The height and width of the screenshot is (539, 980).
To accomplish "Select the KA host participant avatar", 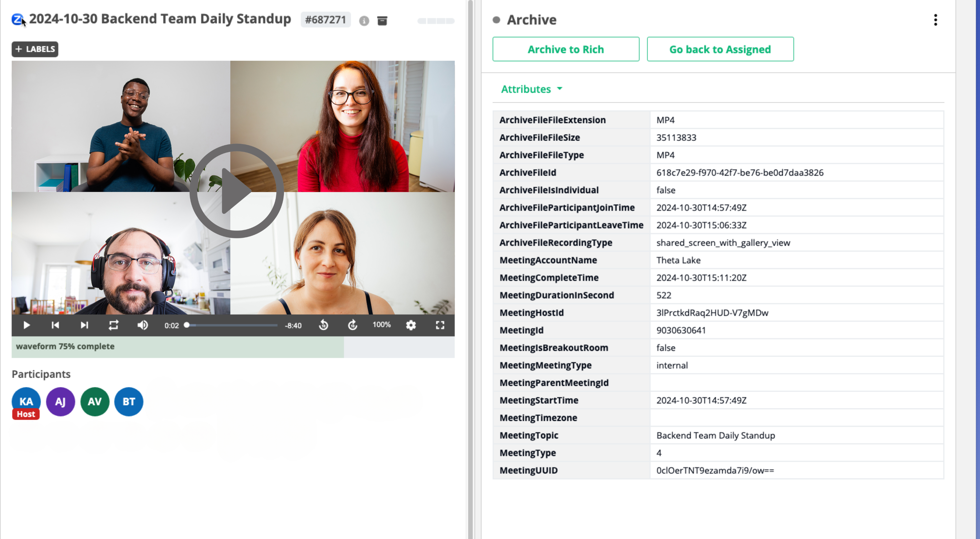I will click(26, 402).
